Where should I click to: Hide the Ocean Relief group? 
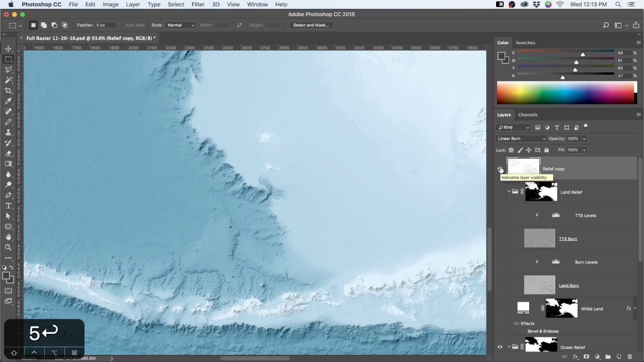(x=500, y=347)
